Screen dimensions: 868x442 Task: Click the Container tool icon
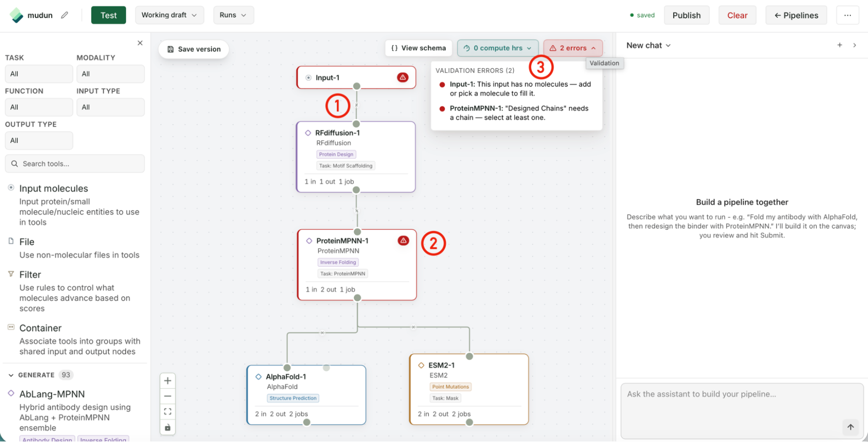(11, 327)
